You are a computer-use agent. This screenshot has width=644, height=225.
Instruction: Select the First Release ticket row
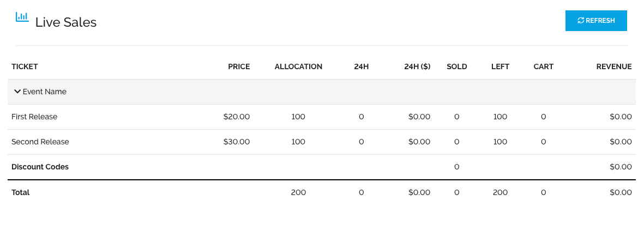tap(34, 117)
